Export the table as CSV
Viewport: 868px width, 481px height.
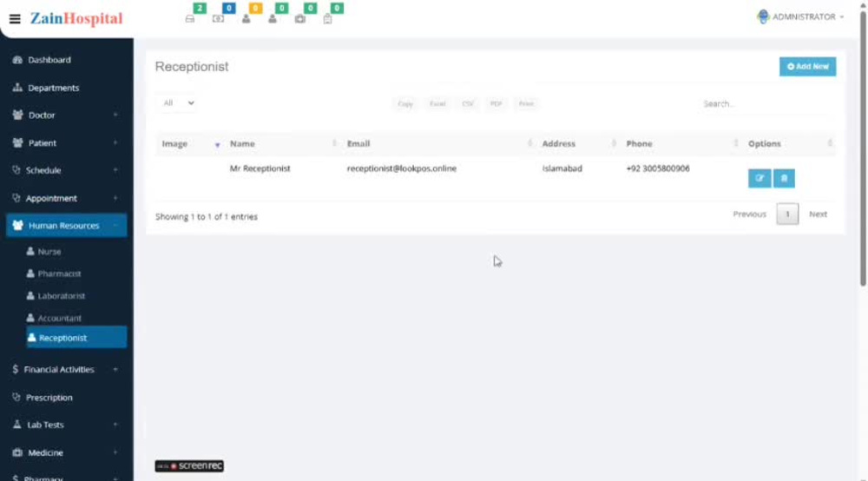(468, 103)
